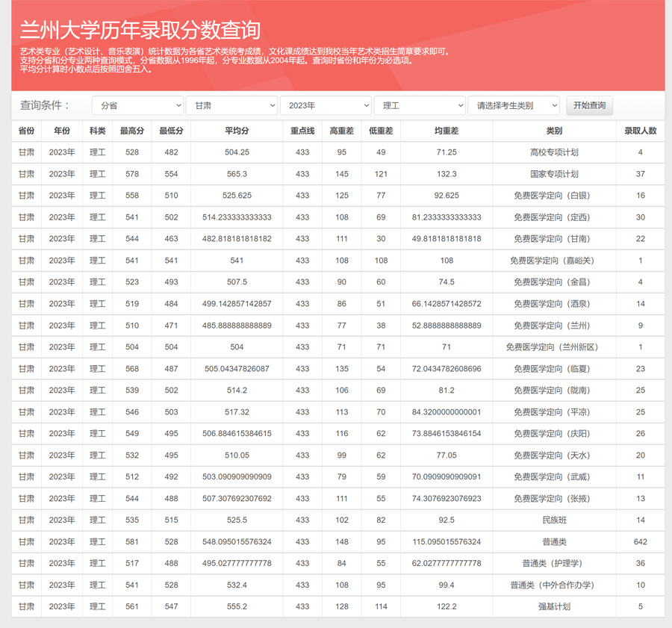Select the 免费医学定向（天水） cell
Viewport: 672px width, 628px height.
click(x=555, y=456)
